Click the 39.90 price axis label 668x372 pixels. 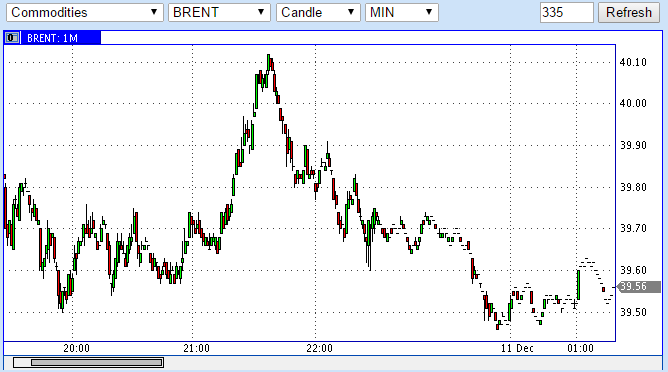coord(633,145)
